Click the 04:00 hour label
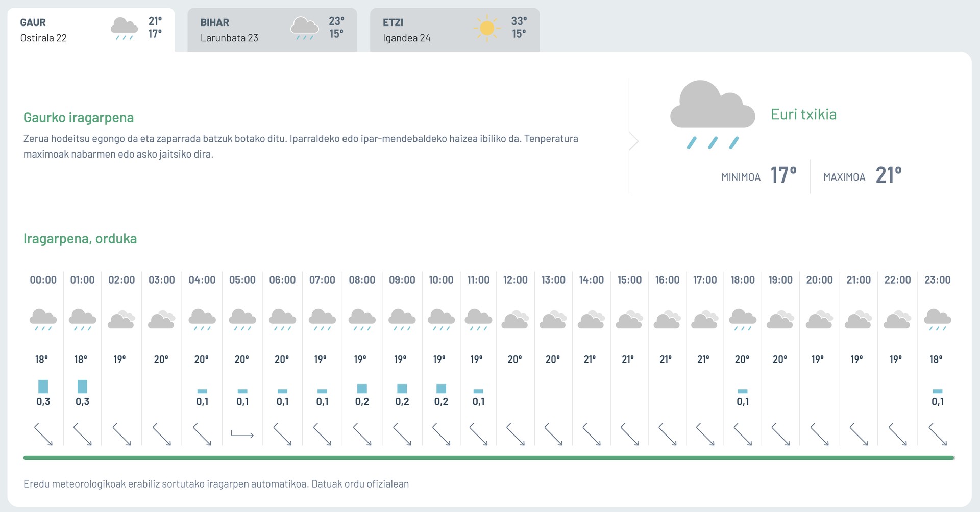Image resolution: width=980 pixels, height=512 pixels. click(202, 280)
